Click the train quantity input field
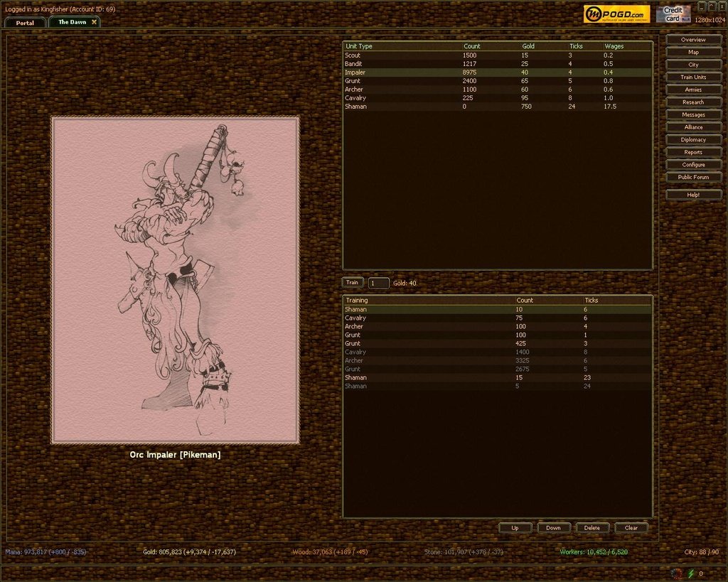The height and width of the screenshot is (582, 728). click(378, 283)
